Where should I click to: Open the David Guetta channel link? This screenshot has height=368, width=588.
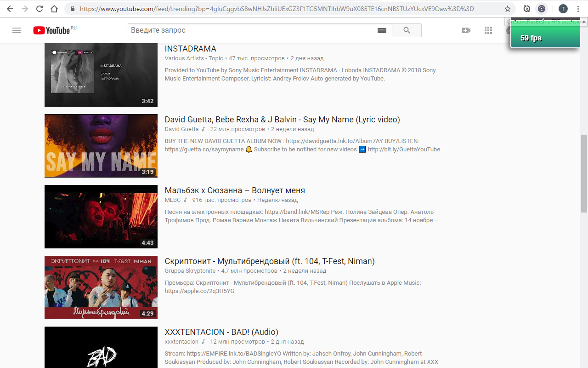181,129
